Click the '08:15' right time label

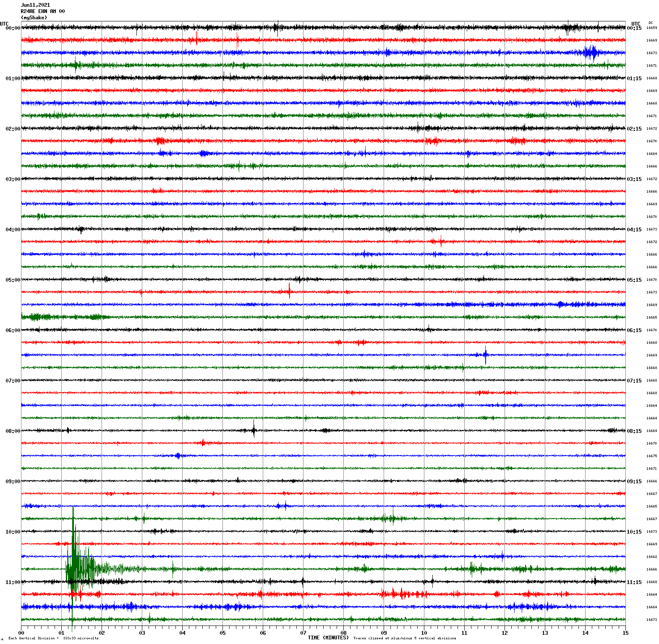coord(634,431)
